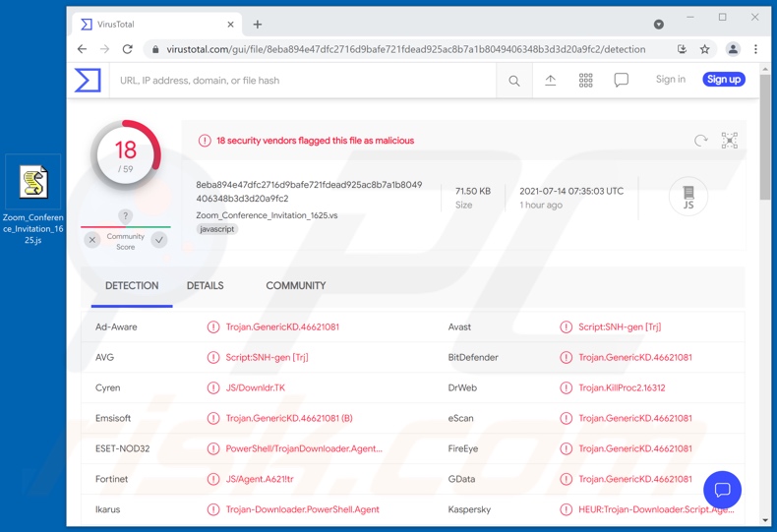Click the Sign in link

click(671, 80)
